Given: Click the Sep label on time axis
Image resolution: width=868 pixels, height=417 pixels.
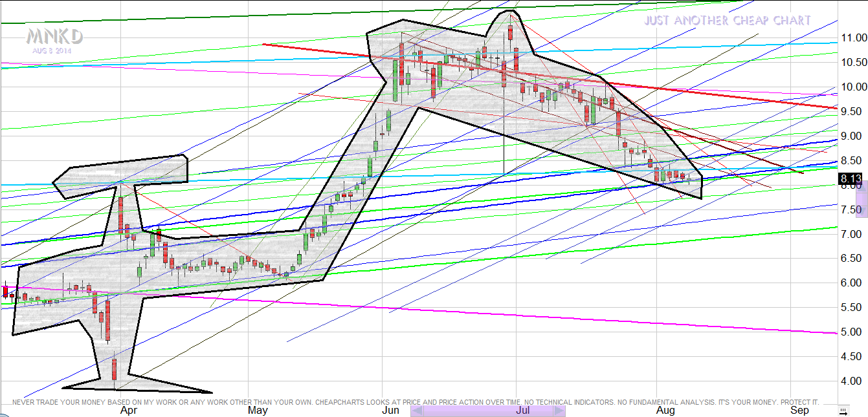Looking at the screenshot, I should [799, 411].
